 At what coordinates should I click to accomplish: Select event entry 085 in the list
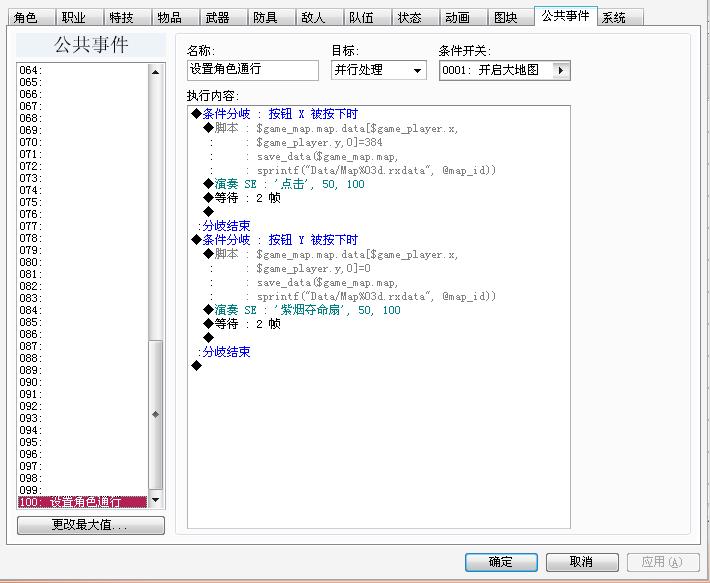point(82,322)
